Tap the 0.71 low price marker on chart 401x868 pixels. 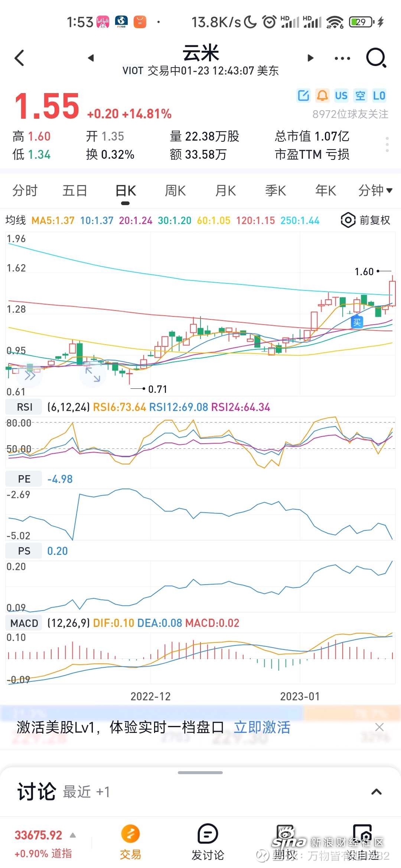(157, 389)
